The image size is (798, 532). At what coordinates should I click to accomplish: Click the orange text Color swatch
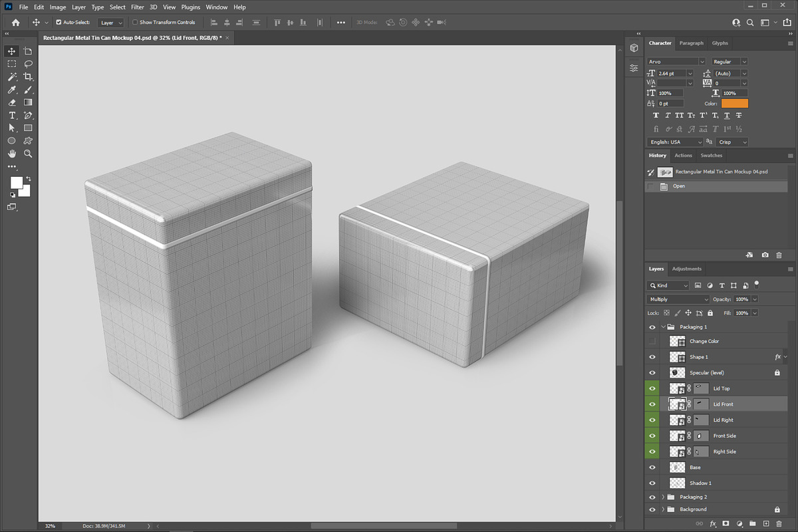[735, 104]
